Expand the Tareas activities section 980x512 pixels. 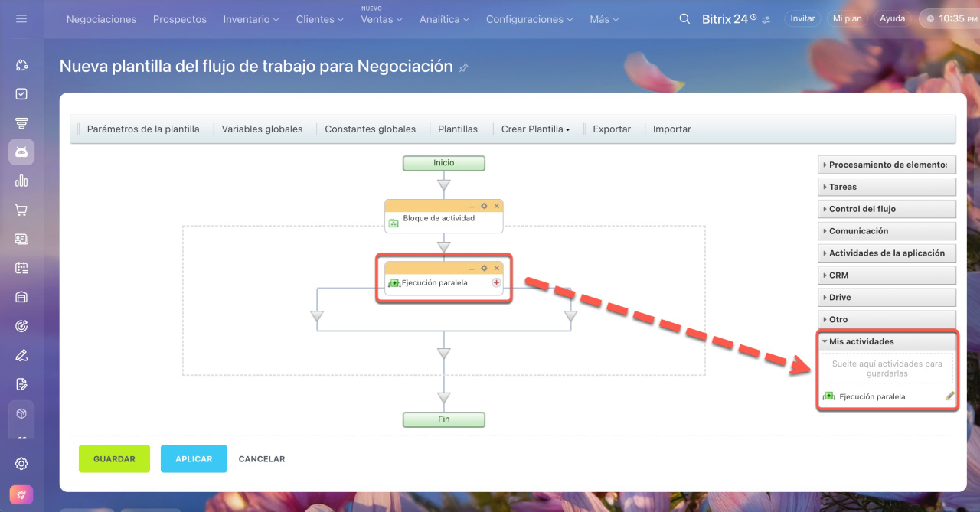[887, 187]
